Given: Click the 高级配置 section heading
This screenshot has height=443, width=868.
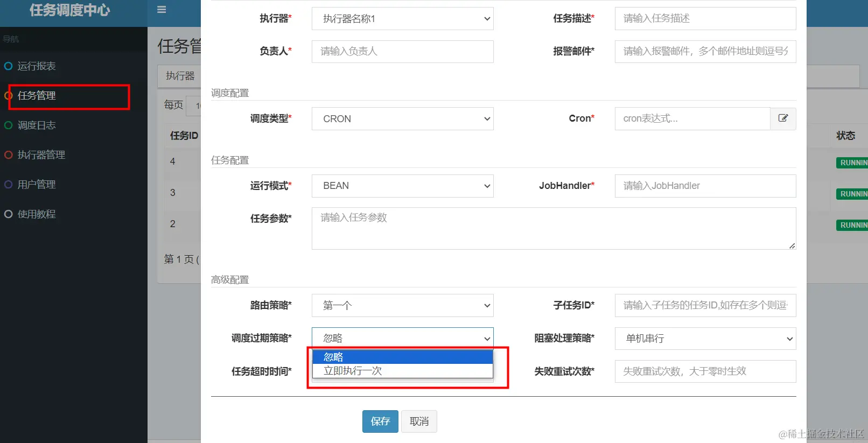Looking at the screenshot, I should pyautogui.click(x=230, y=280).
